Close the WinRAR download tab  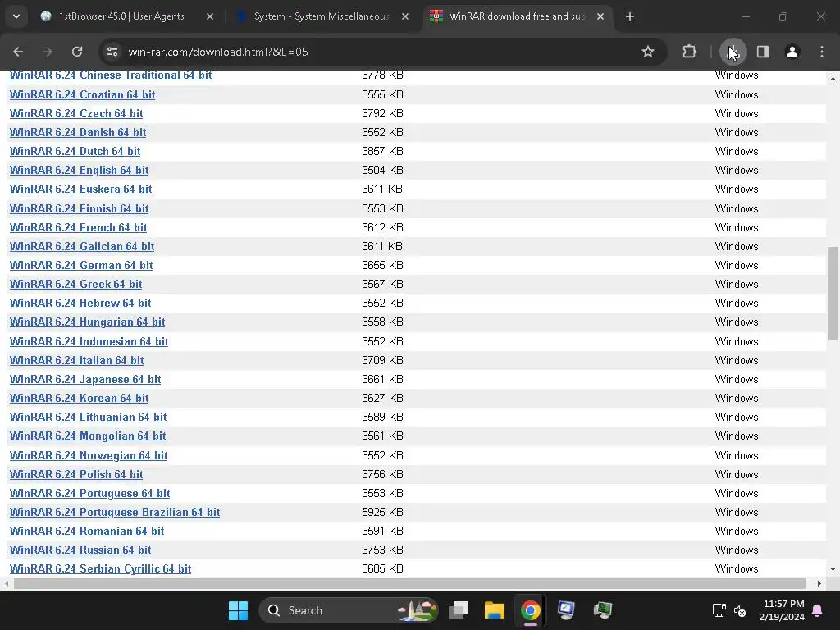pos(600,16)
